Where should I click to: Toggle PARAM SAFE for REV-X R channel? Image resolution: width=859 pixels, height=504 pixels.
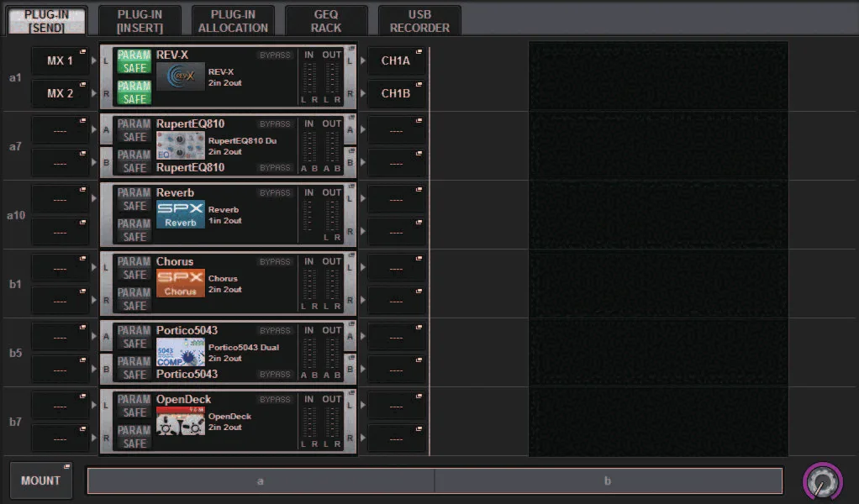point(134,92)
